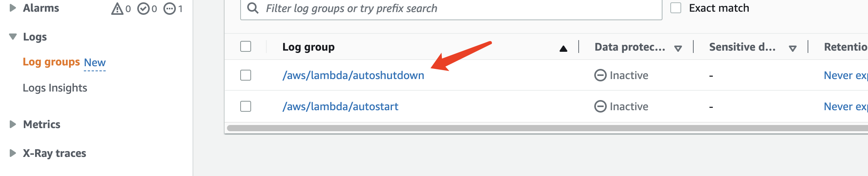Screen dimensions: 868x176
Task: Expand the Metrics section
Action: click(12, 124)
